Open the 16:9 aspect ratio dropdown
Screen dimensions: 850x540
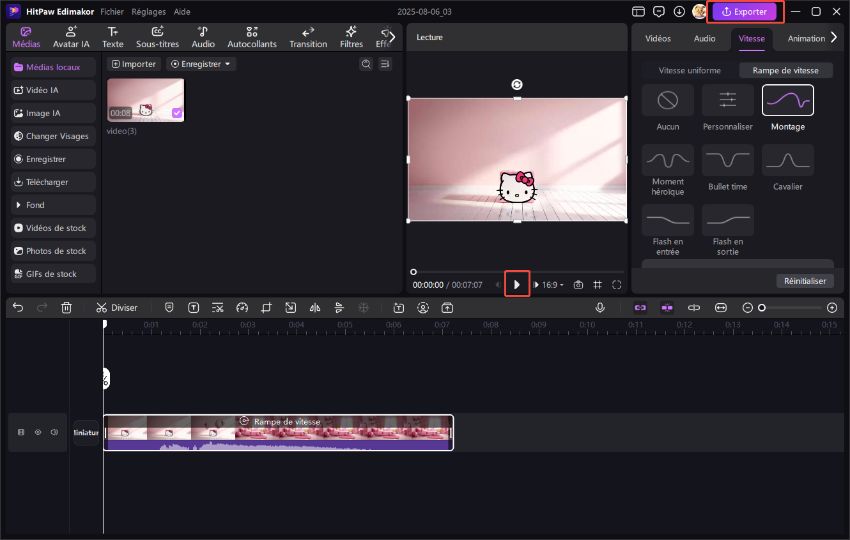point(553,285)
